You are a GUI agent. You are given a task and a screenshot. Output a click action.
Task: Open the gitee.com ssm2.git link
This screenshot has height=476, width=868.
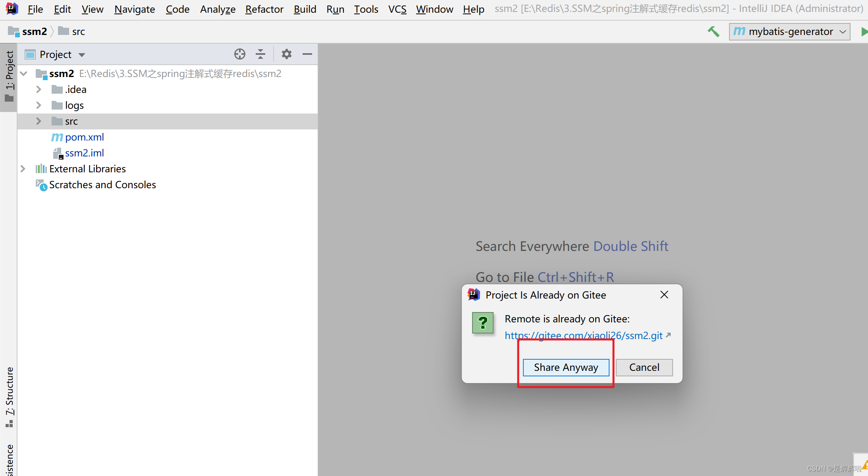pyautogui.click(x=584, y=336)
